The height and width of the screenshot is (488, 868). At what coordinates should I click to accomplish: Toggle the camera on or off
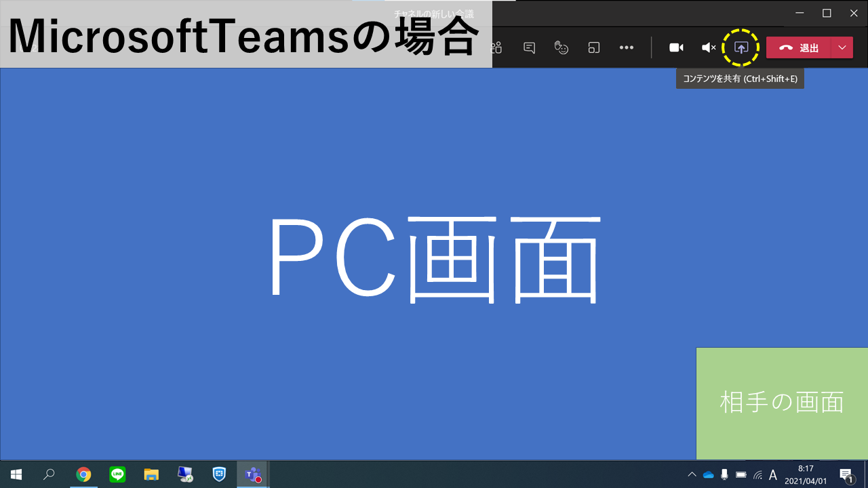(x=676, y=47)
